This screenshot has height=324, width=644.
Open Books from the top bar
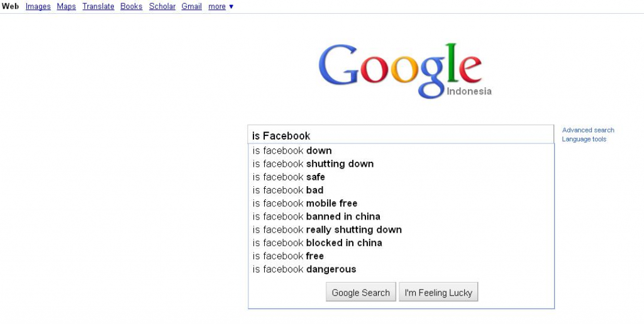[x=131, y=6]
